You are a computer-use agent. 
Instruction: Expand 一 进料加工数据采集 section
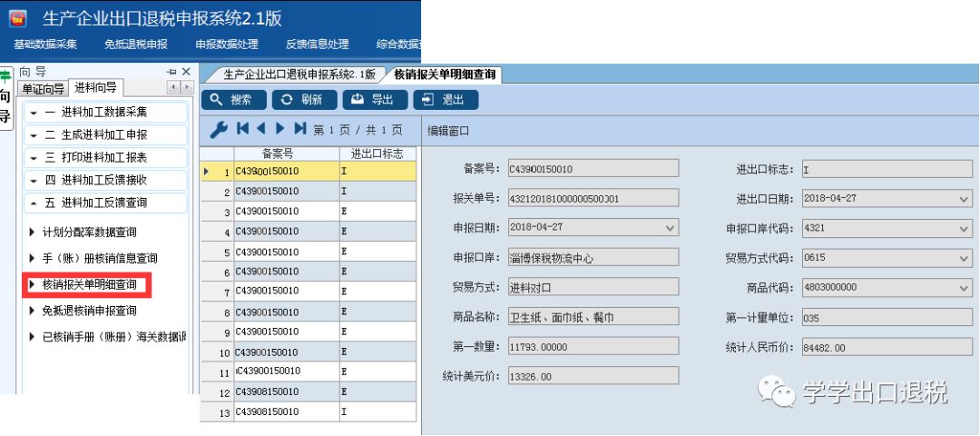tap(105, 113)
